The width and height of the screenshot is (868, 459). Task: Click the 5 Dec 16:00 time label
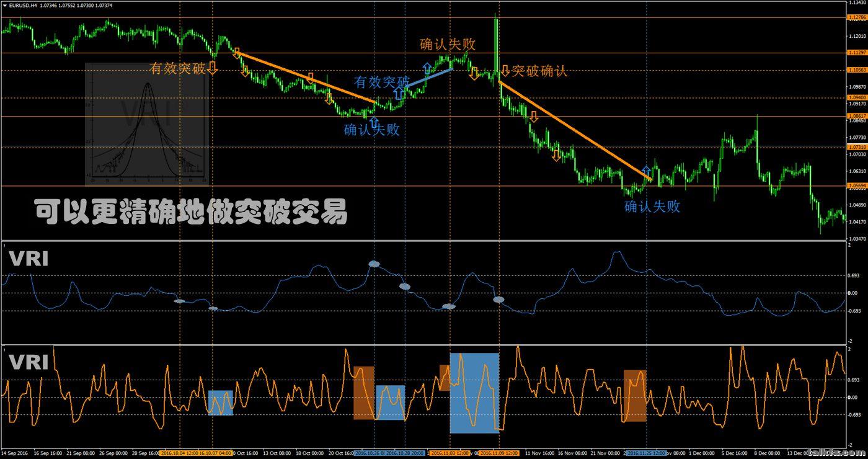[736, 453]
